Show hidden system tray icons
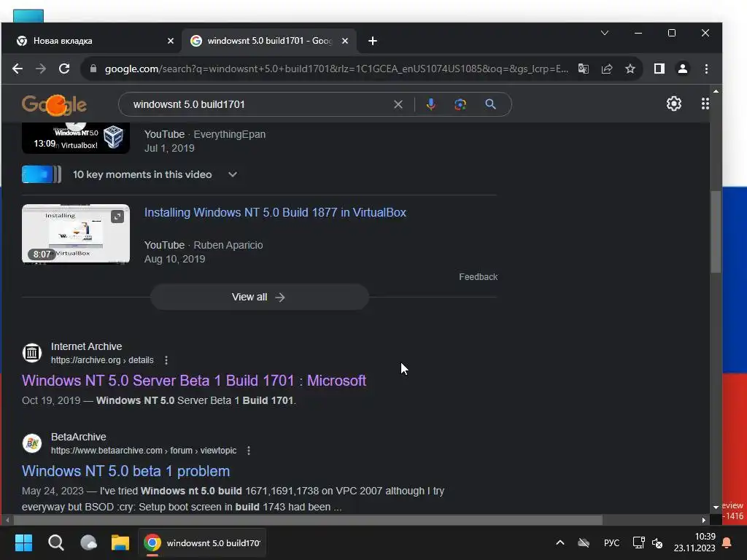Screen dimensions: 747x560 (x=560, y=542)
